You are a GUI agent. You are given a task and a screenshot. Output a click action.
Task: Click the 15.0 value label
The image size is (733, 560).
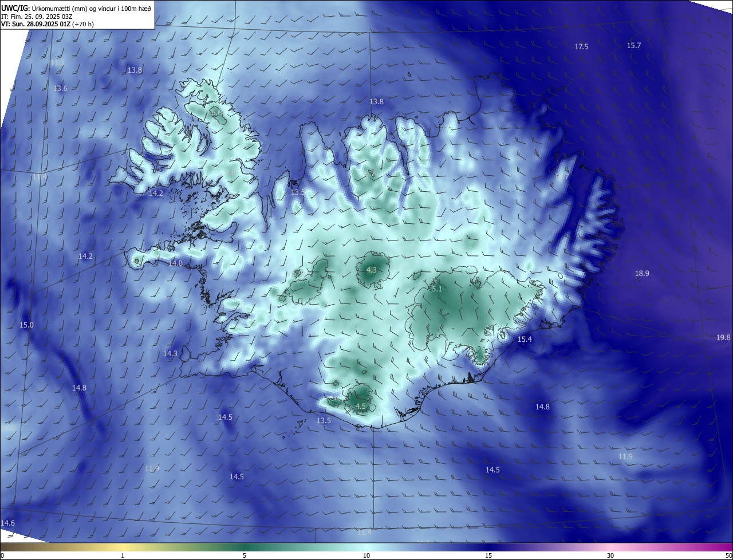26,325
